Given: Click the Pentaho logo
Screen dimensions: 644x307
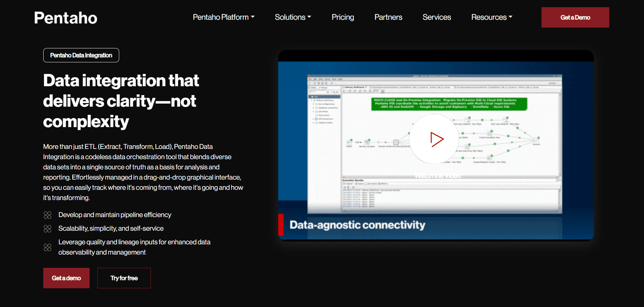Looking at the screenshot, I should pyautogui.click(x=66, y=18).
